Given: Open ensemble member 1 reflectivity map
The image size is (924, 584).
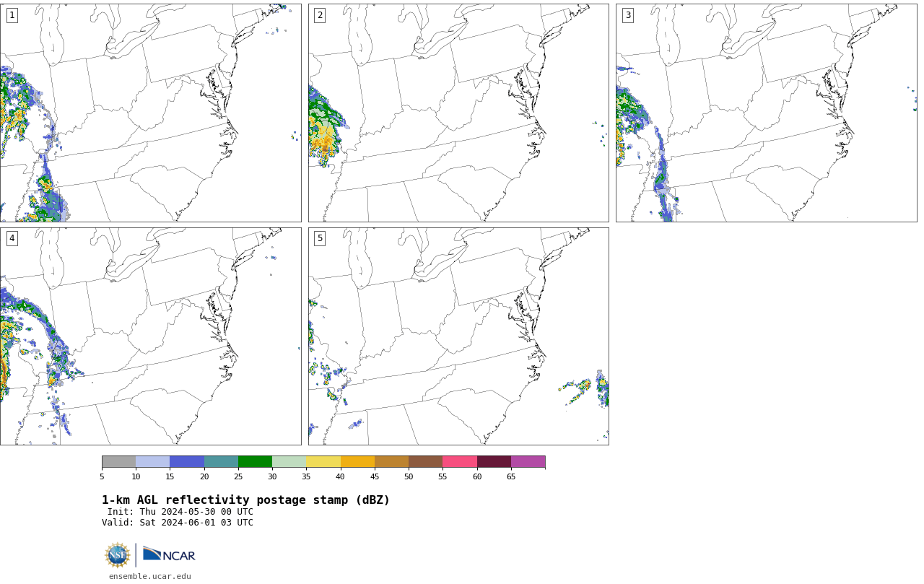Looking at the screenshot, I should coord(150,113).
